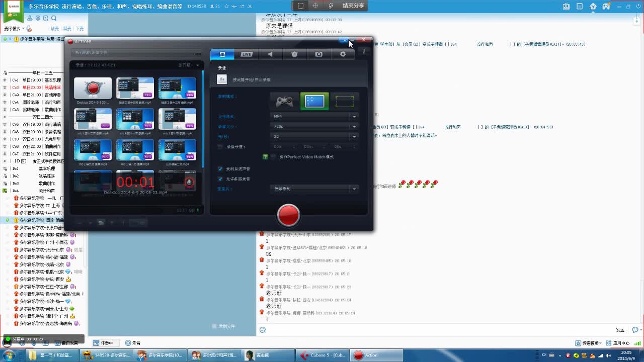Toggle the record system sound checkbox
Image resolution: width=644 pixels, height=362 pixels.
[220, 169]
